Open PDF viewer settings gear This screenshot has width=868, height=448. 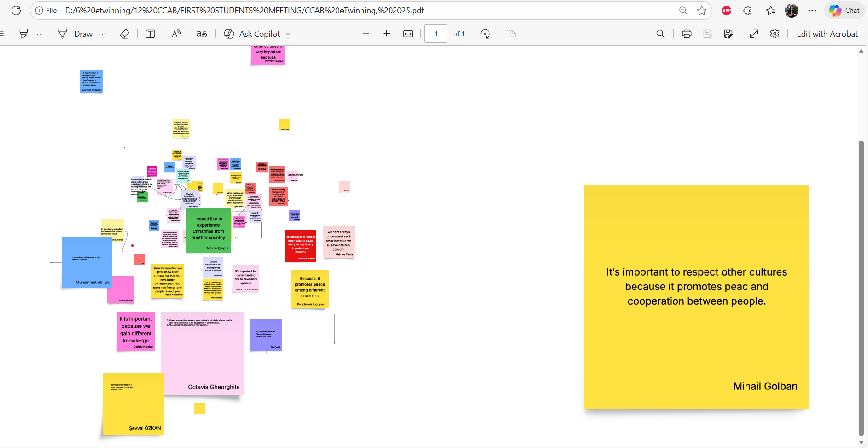(775, 34)
